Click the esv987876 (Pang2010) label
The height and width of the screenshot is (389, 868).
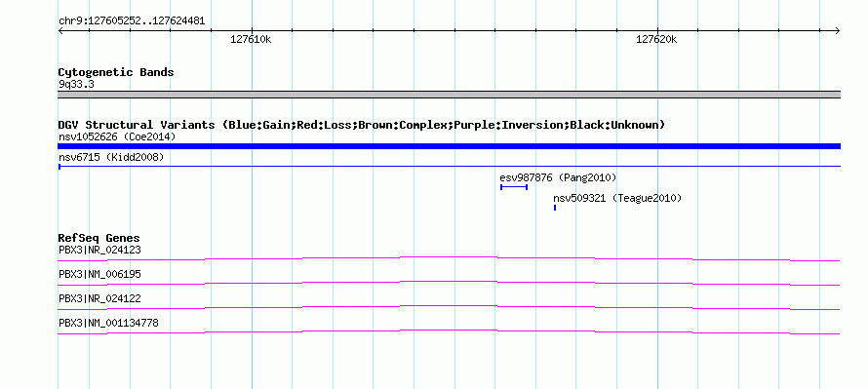558,177
